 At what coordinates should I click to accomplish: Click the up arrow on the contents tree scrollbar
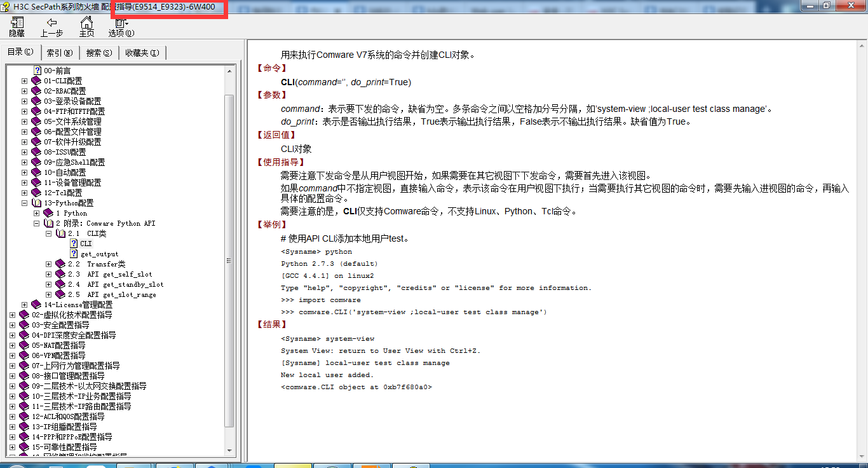229,71
